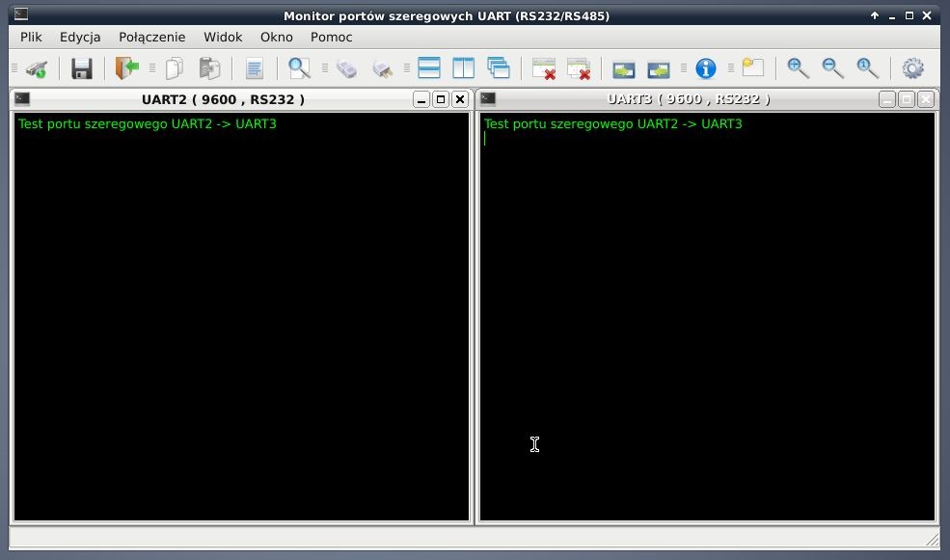Tile windows side by side via toolbar icon
This screenshot has width=950, height=560.
tap(464, 68)
